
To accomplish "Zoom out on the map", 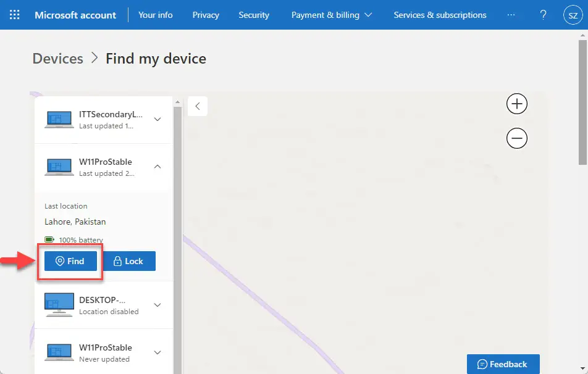I will click(517, 138).
